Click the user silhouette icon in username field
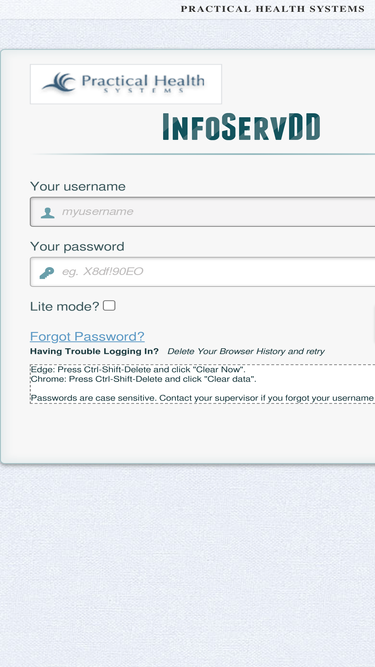 47,212
